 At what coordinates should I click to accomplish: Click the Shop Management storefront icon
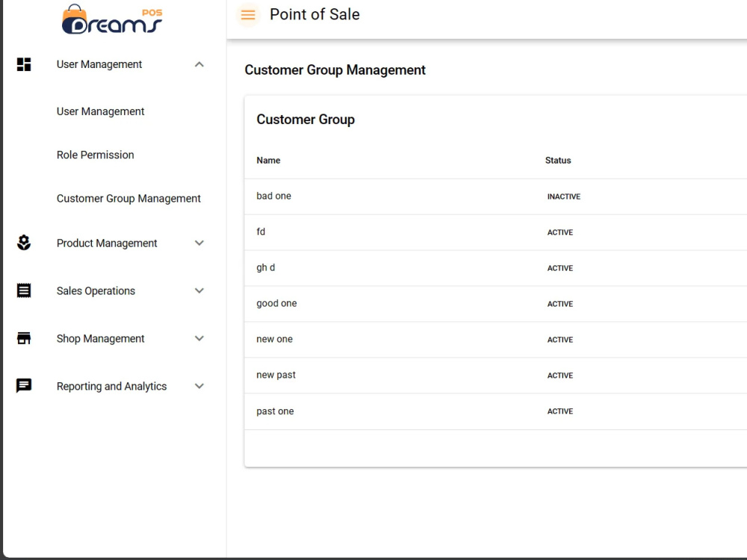pos(24,338)
